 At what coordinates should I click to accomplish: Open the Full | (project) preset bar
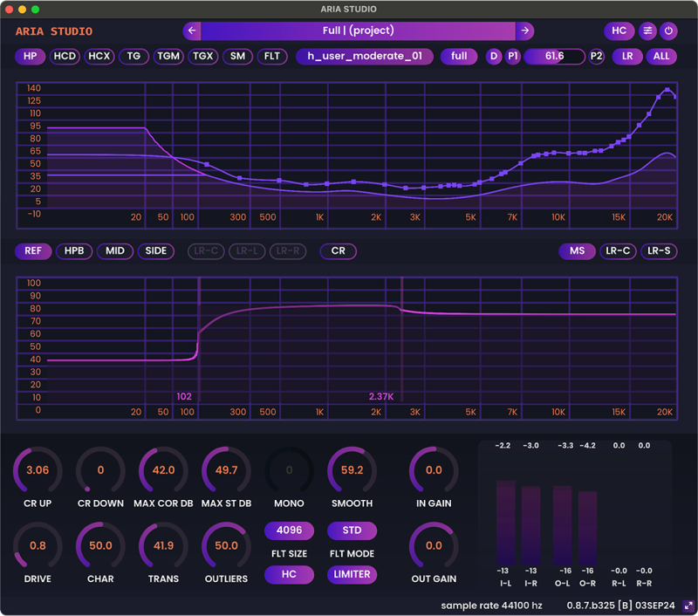tap(359, 31)
